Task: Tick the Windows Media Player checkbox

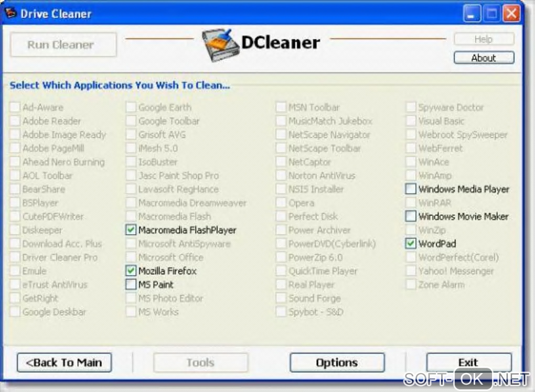Action: [411, 189]
